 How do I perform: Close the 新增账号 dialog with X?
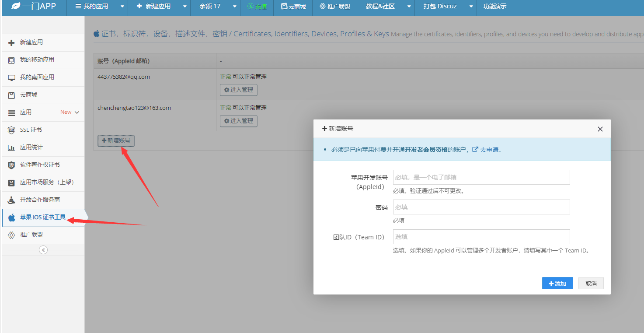coord(600,129)
